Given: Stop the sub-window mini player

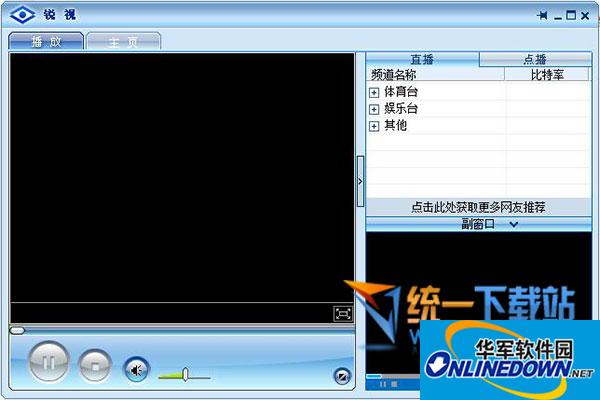Looking at the screenshot, I should pos(395,384).
